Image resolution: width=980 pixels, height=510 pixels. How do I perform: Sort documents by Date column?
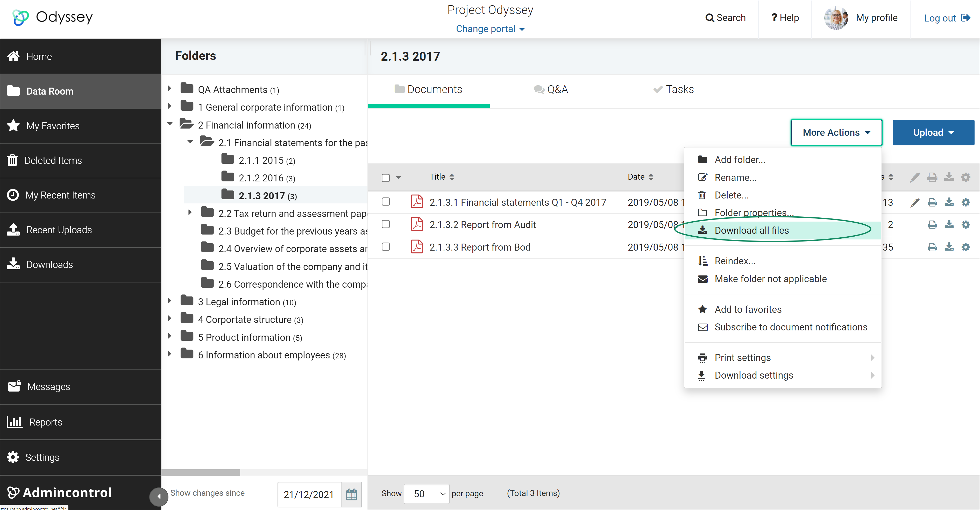point(641,177)
